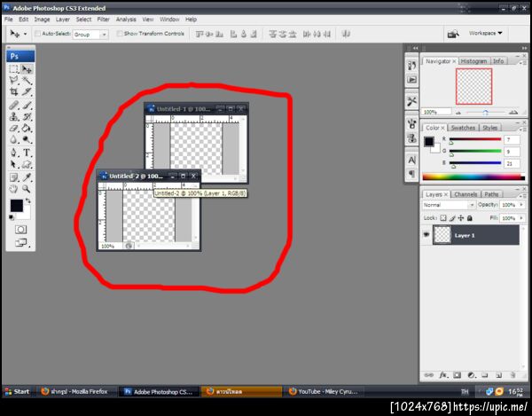This screenshot has height=416, width=532.
Task: Switch to the Paths tab
Action: point(491,194)
